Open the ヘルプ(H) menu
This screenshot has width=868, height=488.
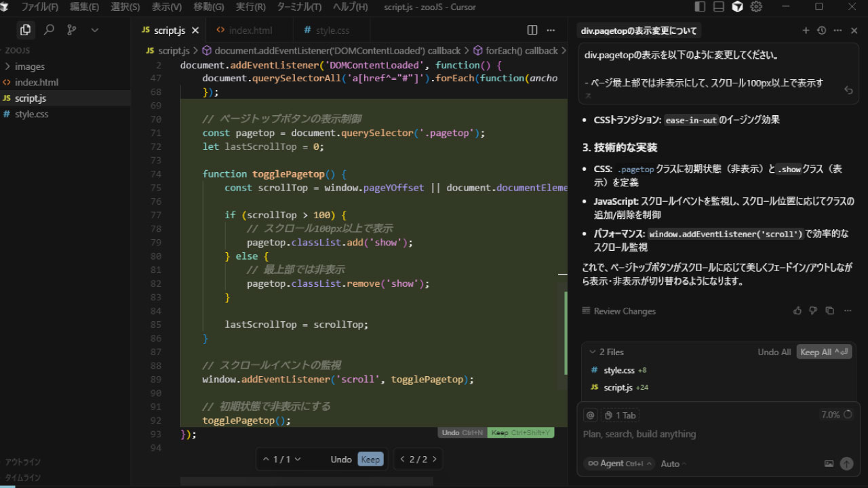(350, 7)
